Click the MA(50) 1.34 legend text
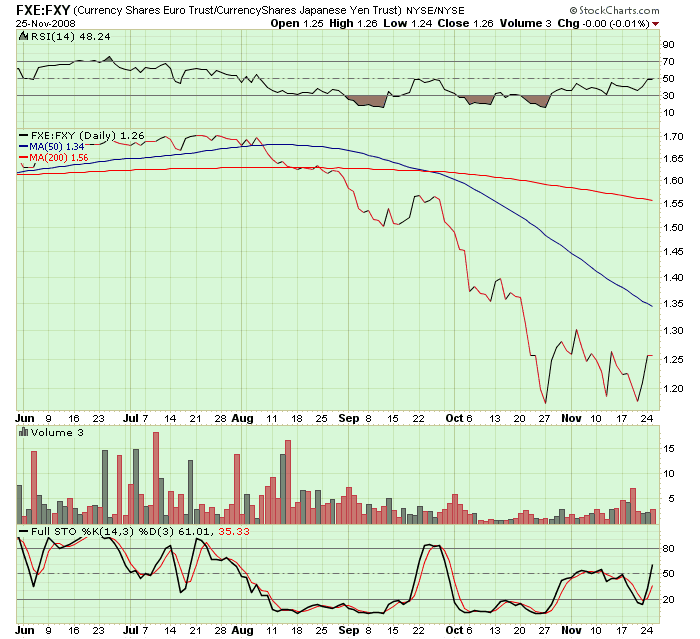700x639 pixels. point(57,146)
